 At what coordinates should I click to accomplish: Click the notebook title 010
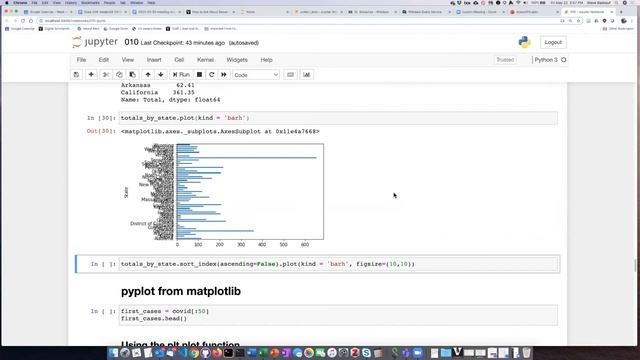tap(131, 42)
